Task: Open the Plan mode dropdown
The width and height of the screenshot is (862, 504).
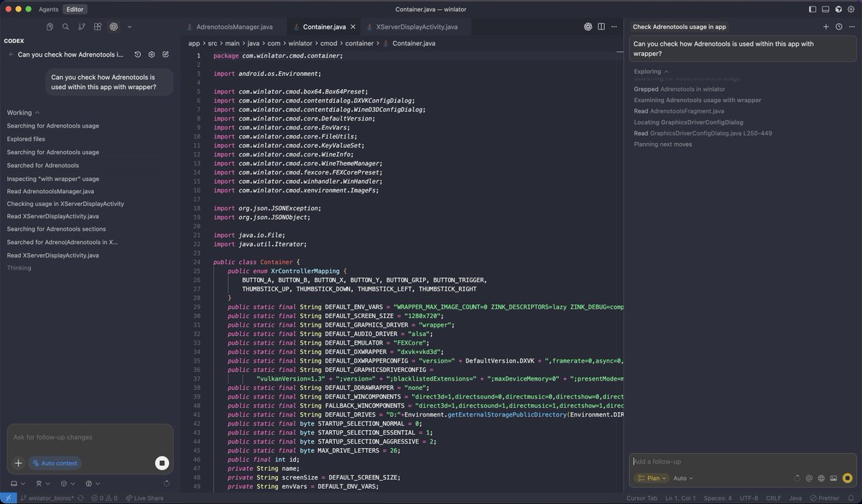Action: (651, 478)
